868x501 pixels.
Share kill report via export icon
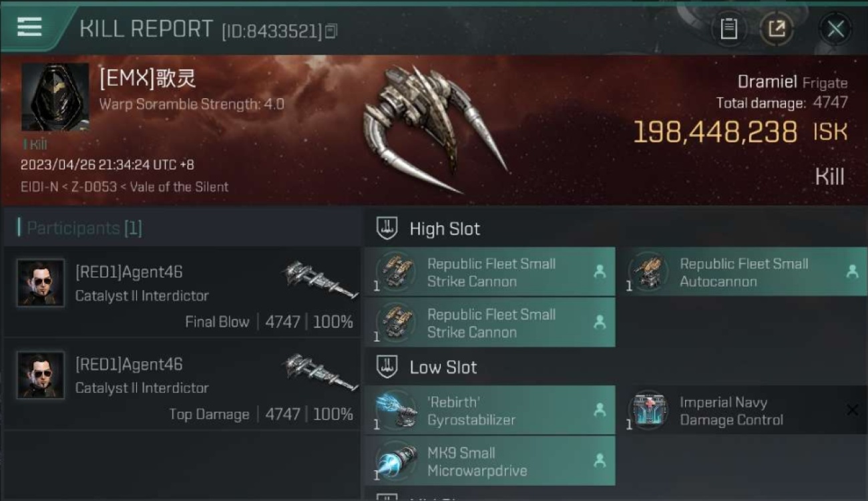[777, 29]
